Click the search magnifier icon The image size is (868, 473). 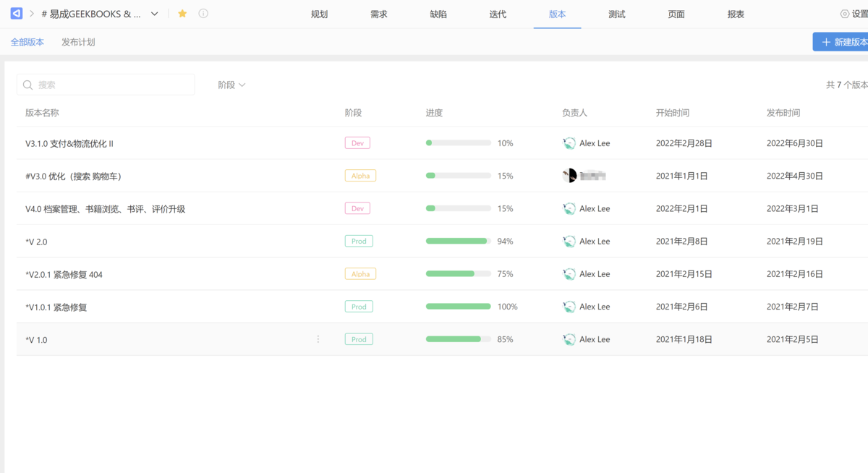pos(28,85)
